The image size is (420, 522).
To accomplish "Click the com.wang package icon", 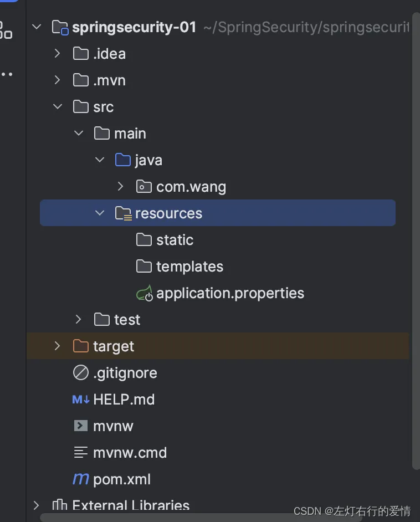I will [x=144, y=186].
